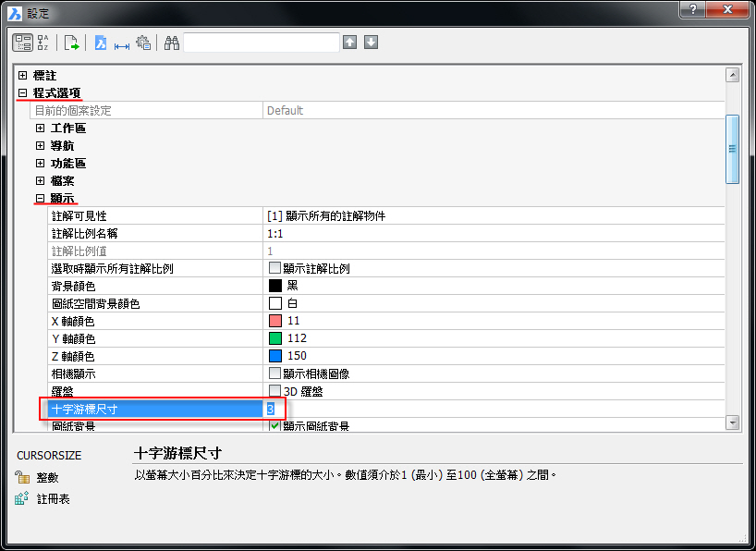The height and width of the screenshot is (551, 756).
Task: Enable the 3D 羅盤 checkbox
Action: tap(274, 390)
